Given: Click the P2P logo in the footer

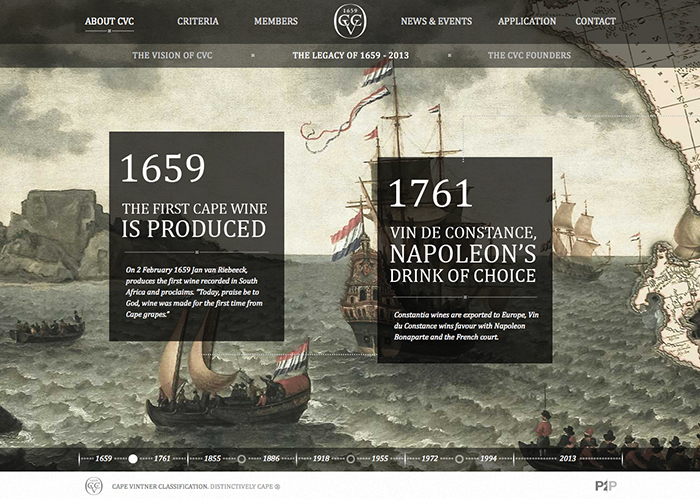Looking at the screenshot, I should click(x=606, y=486).
